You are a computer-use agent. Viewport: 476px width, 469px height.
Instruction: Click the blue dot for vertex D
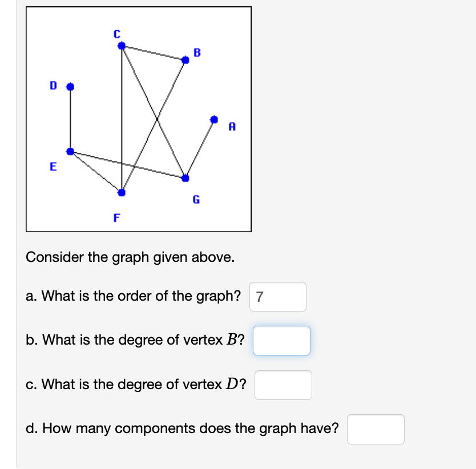click(x=70, y=86)
